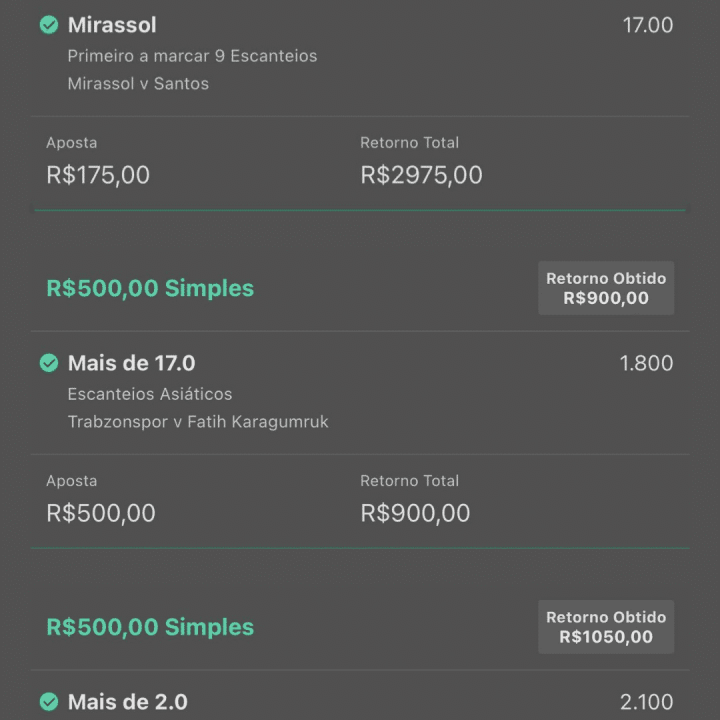This screenshot has height=720, width=720.
Task: Tap the Escanteios Asiáticos market label
Action: (x=150, y=394)
